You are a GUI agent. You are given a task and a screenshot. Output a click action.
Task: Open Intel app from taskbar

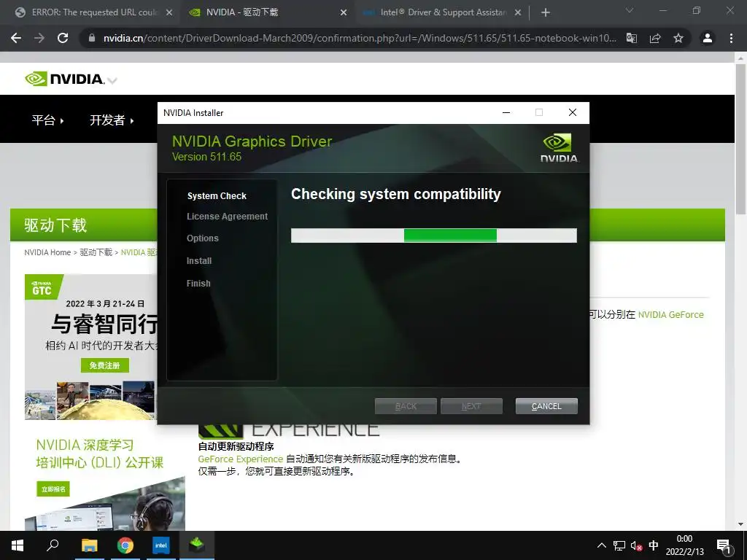161,545
